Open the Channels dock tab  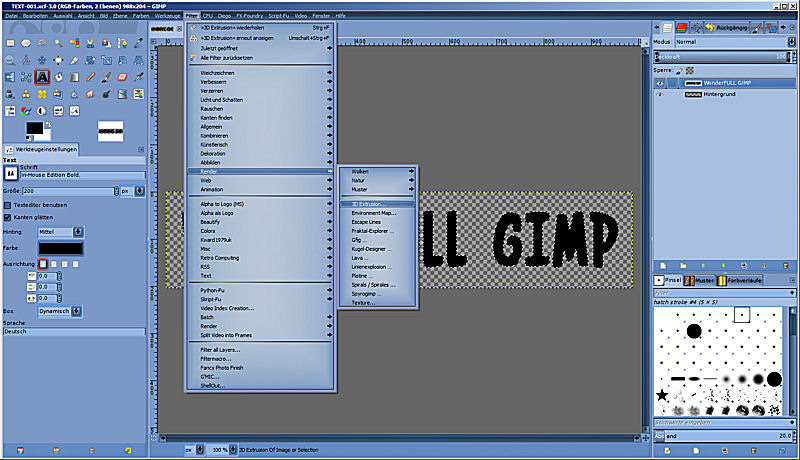682,28
